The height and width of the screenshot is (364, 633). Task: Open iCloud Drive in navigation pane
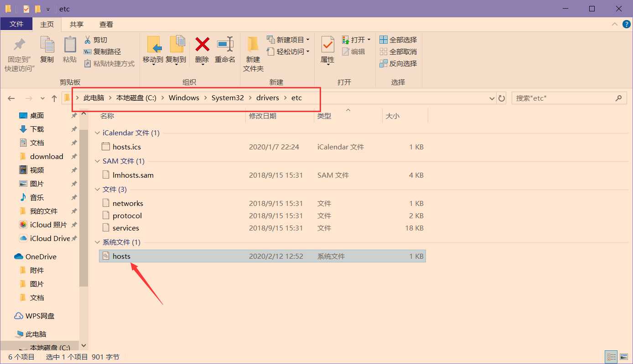coord(50,238)
